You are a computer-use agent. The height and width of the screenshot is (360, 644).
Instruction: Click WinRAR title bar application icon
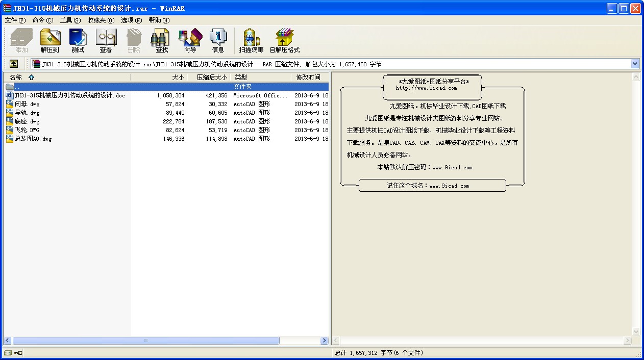pos(7,8)
